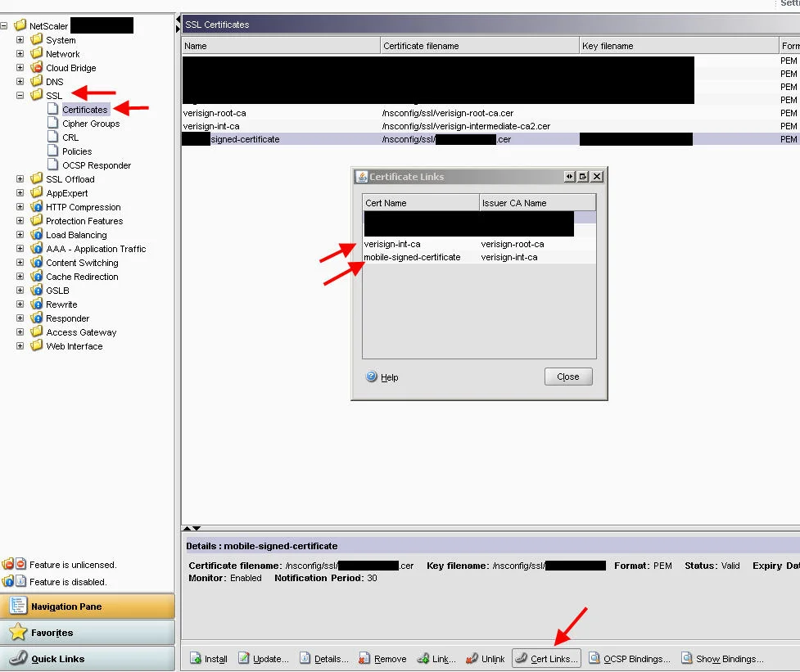The image size is (800, 672).
Task: Click the dialog maximize icon in Certificate Links
Action: coord(583,177)
